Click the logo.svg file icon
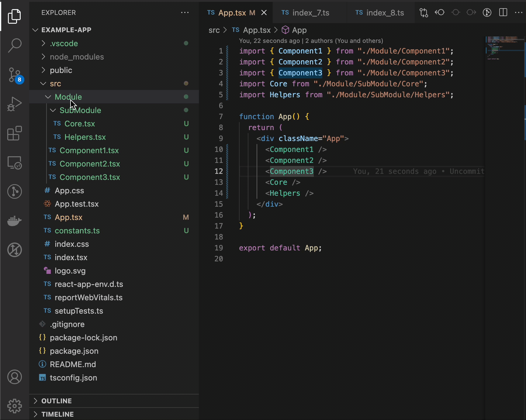This screenshot has height=420, width=526. tap(47, 270)
